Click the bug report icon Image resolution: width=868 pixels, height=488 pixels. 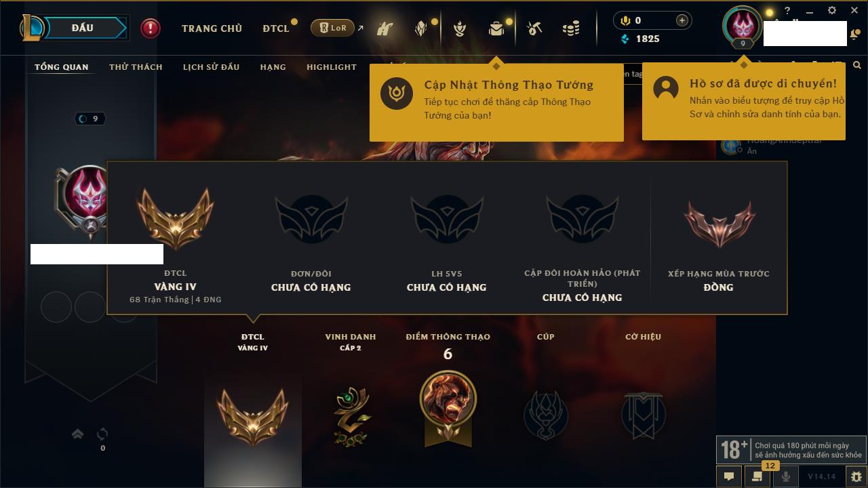click(x=856, y=476)
